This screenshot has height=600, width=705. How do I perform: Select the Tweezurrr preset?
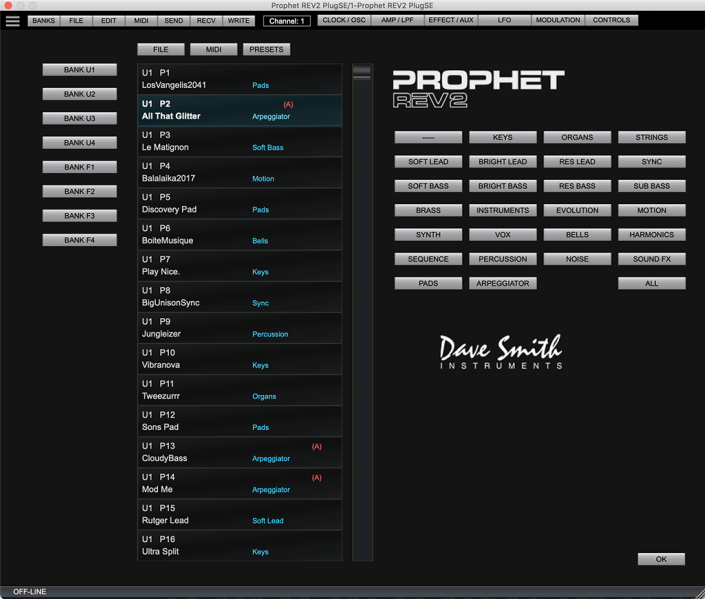pos(240,390)
